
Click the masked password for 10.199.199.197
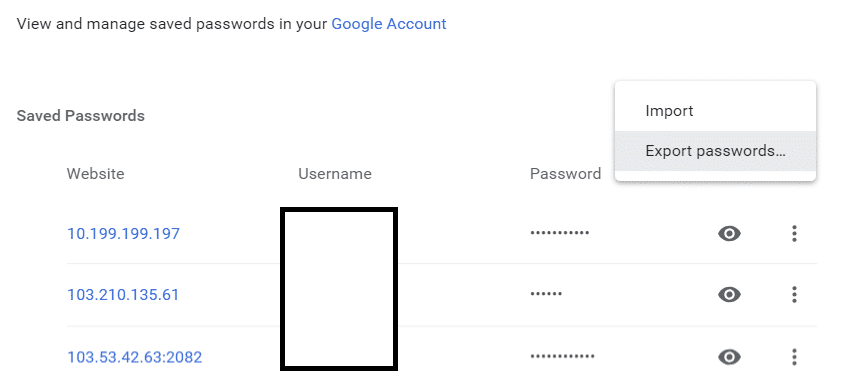(559, 233)
